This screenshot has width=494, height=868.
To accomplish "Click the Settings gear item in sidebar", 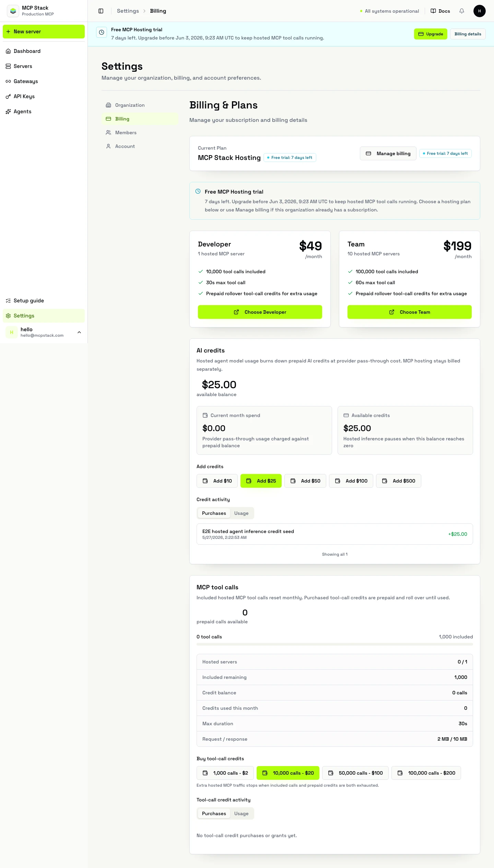I will 44,316.
